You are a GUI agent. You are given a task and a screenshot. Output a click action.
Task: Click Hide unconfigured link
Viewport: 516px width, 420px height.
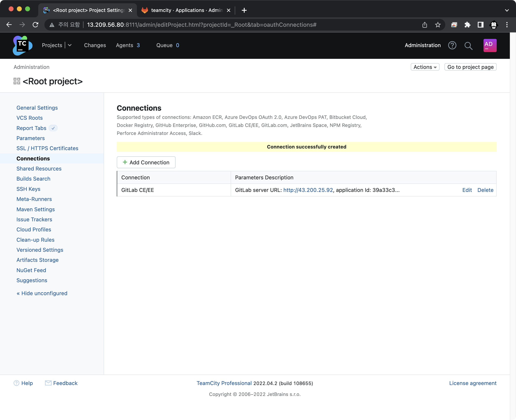pos(42,293)
